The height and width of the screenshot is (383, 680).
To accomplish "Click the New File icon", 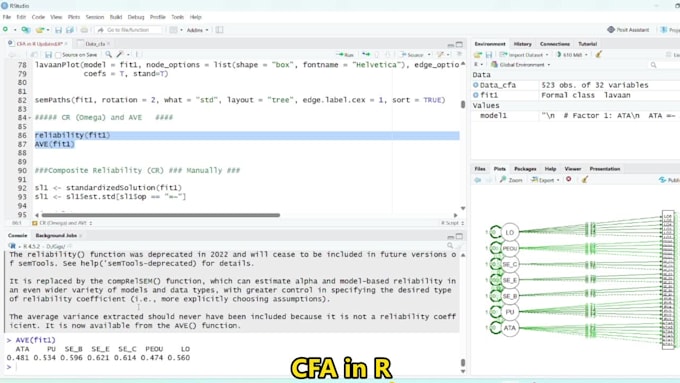I will point(6,29).
